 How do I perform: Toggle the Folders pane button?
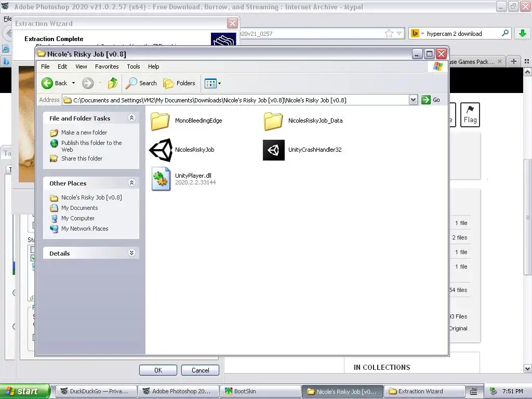click(x=179, y=83)
